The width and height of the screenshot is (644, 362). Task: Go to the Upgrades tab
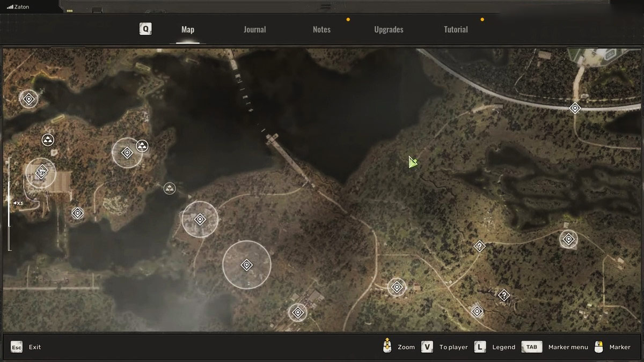(x=389, y=29)
